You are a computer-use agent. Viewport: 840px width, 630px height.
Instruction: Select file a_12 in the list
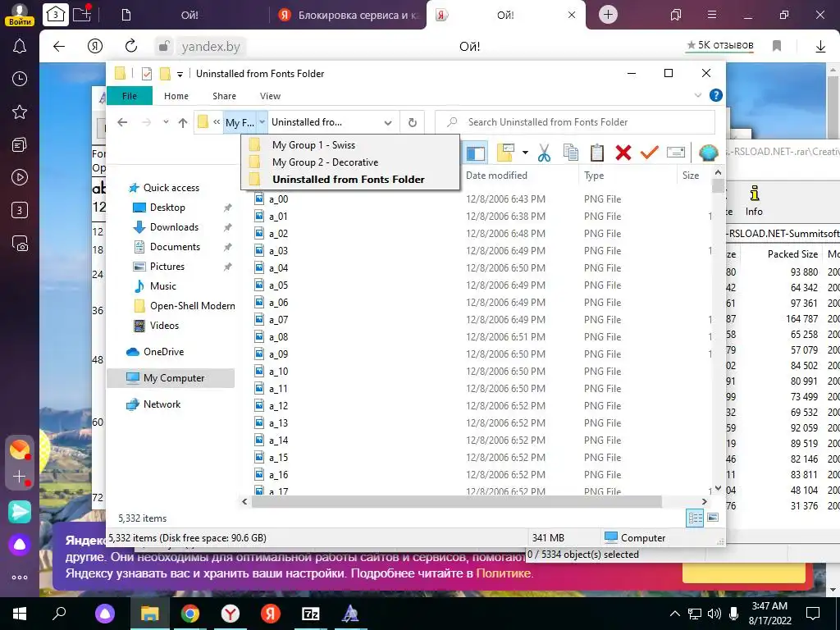(279, 406)
